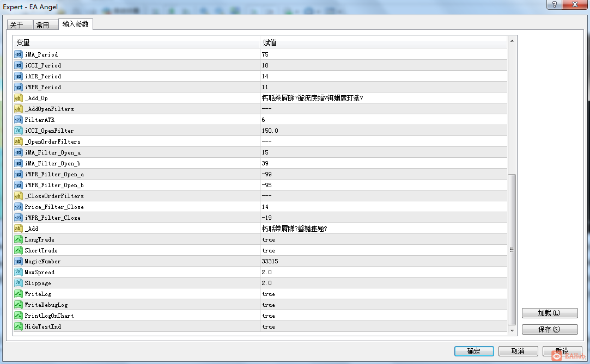The height and width of the screenshot is (364, 590).
Task: Click the boolean icon beside ShortTrade
Action: [18, 250]
